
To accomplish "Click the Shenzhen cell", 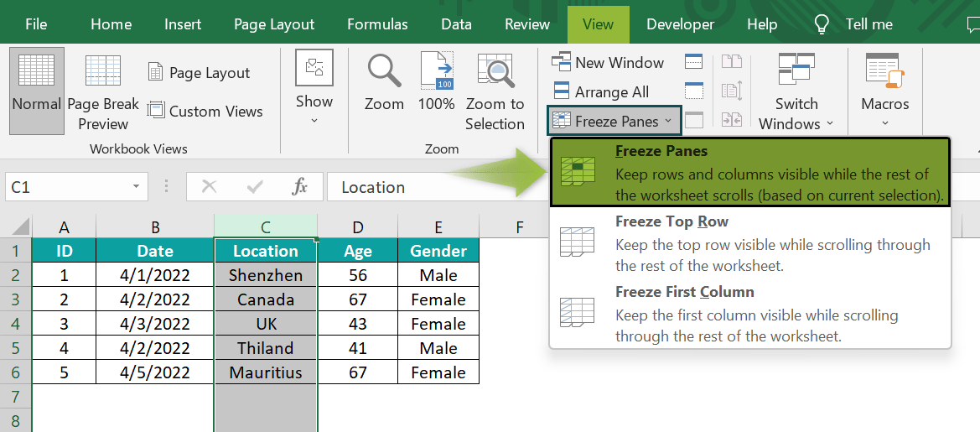I will click(266, 275).
